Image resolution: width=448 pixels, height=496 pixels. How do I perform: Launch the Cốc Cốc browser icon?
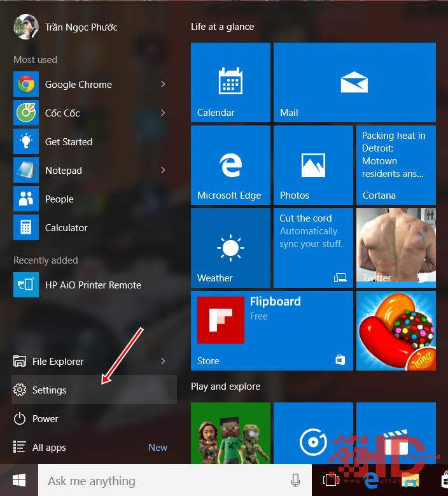point(26,113)
